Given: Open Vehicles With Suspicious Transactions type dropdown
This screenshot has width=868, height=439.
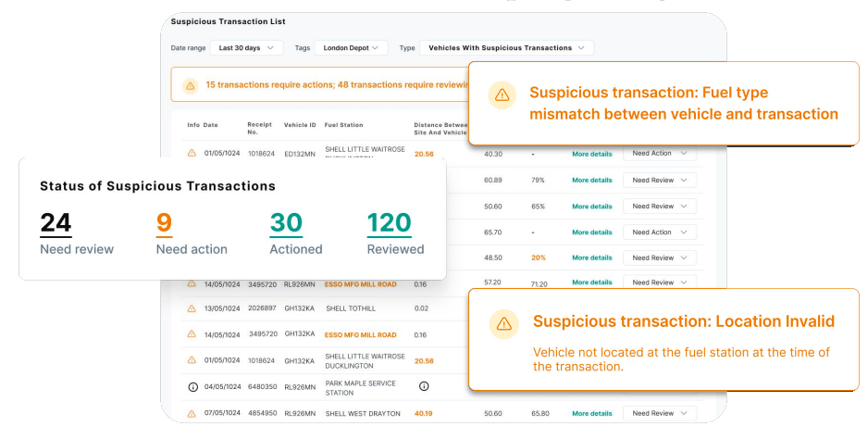Looking at the screenshot, I should click(506, 47).
